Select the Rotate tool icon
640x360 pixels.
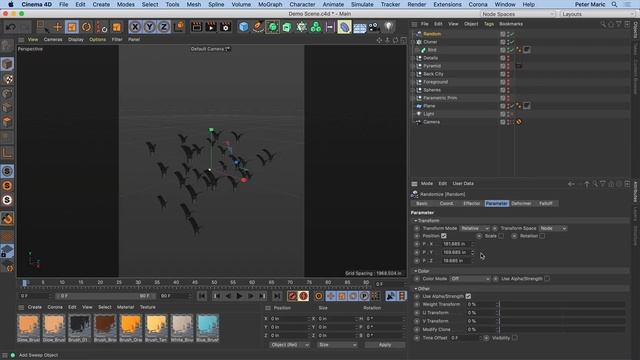pos(87,27)
